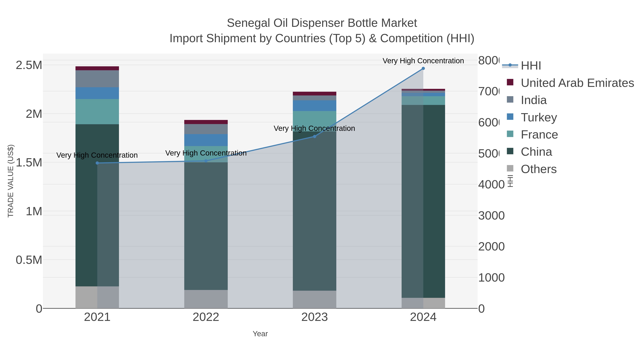Screen dimensions: 644x362
Task: Click the Turkey segment of the 2021 bar
Action: (97, 93)
